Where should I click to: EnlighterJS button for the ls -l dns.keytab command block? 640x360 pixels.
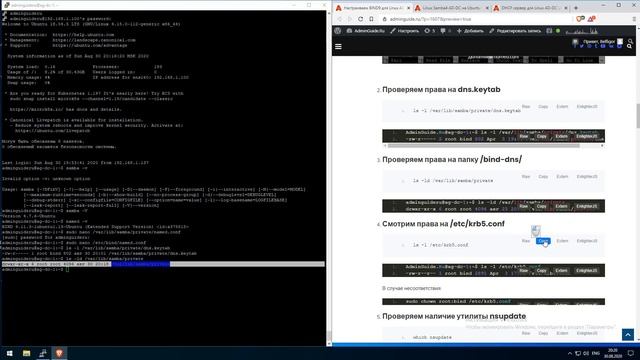tap(587, 107)
